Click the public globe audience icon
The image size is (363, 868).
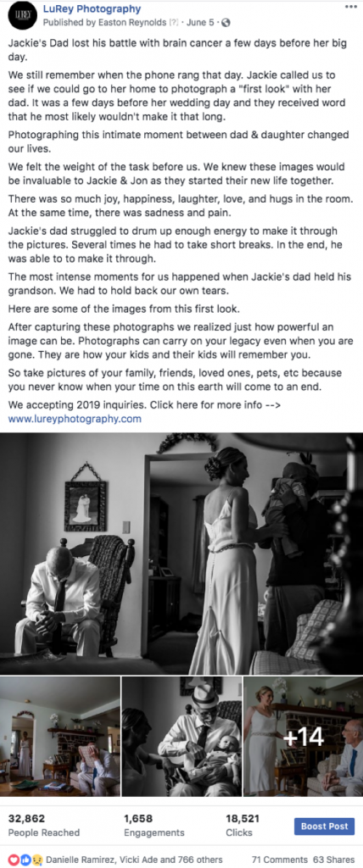pos(226,23)
